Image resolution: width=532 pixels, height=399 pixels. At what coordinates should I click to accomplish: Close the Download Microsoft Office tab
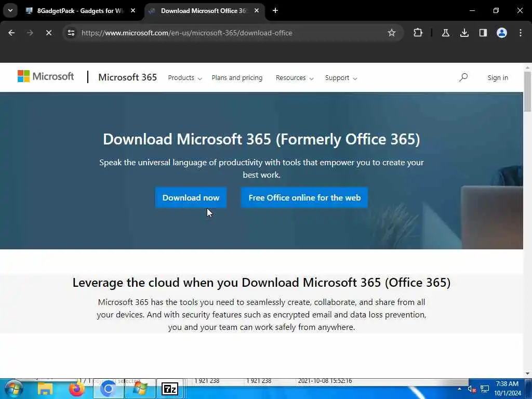(257, 10)
